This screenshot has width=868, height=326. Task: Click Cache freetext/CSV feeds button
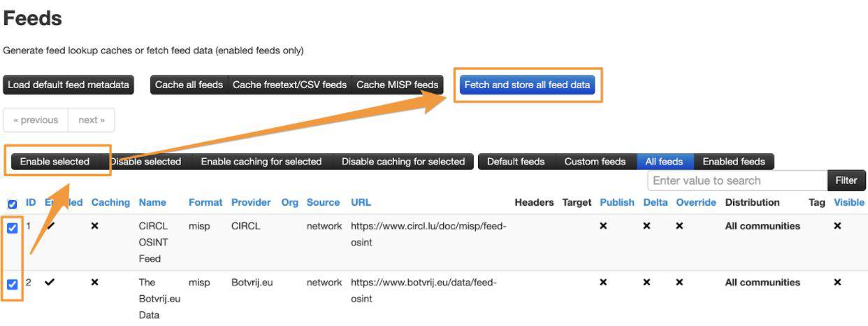(x=289, y=85)
